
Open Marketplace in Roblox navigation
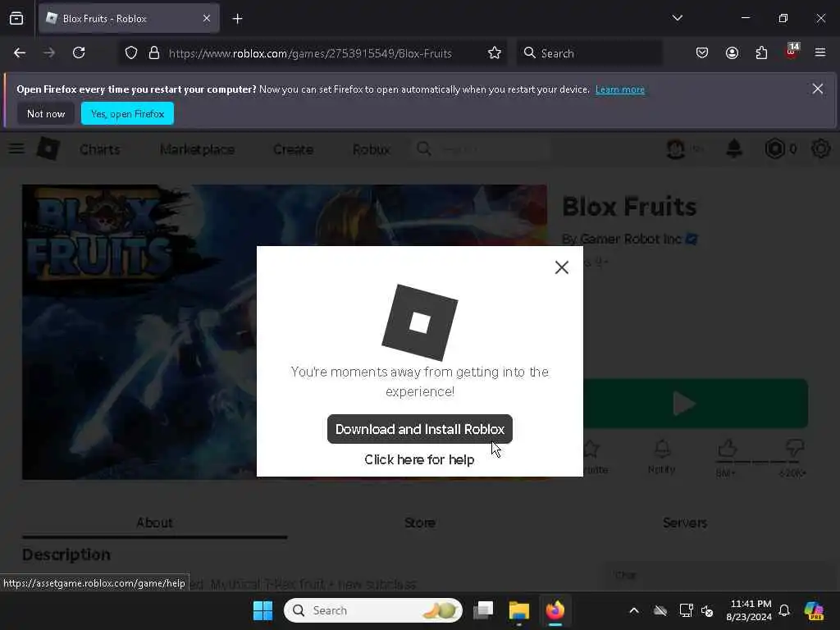pyautogui.click(x=197, y=149)
